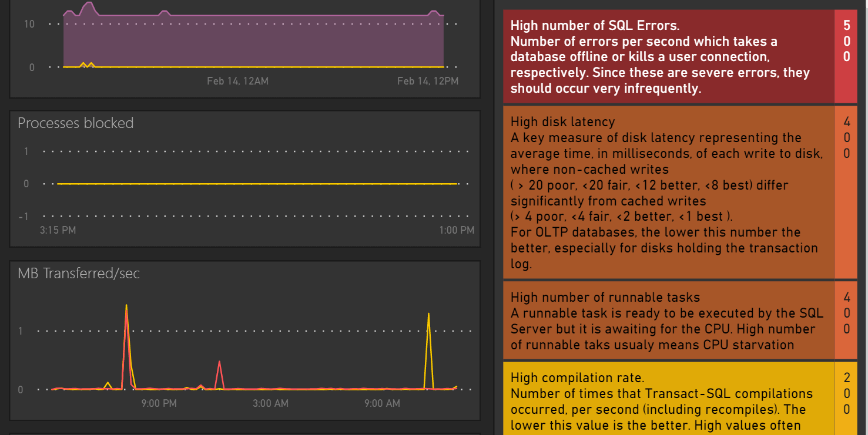Click the purple area chart at the top
The width and height of the screenshot is (868, 435).
click(x=254, y=41)
